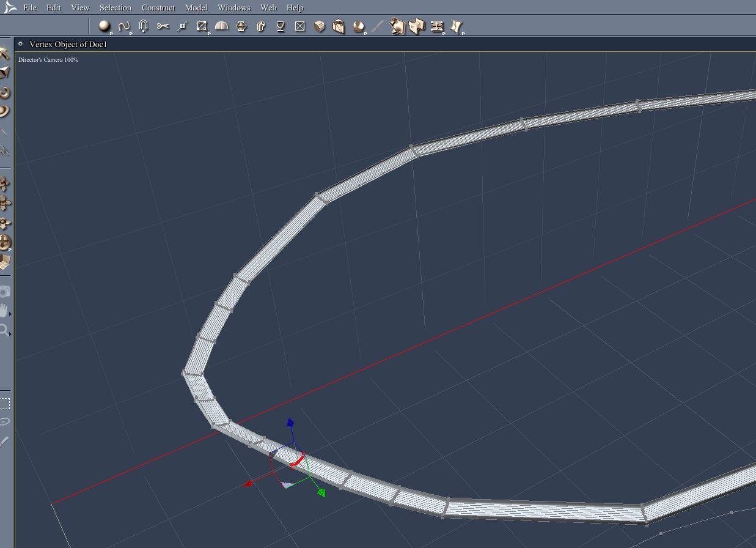The width and height of the screenshot is (756, 548).
Task: Select the second four-way camera arrows tool
Action: 6,204
